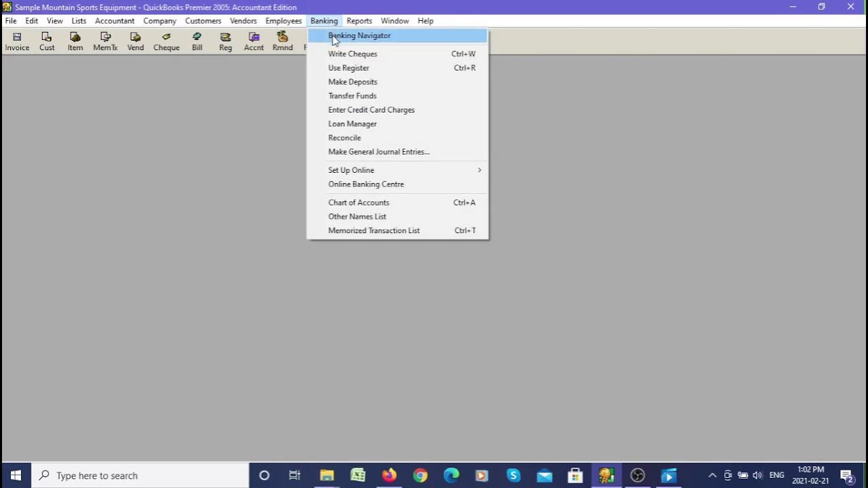Select Use Register menu entry
This screenshot has width=868, height=488.
[397, 68]
